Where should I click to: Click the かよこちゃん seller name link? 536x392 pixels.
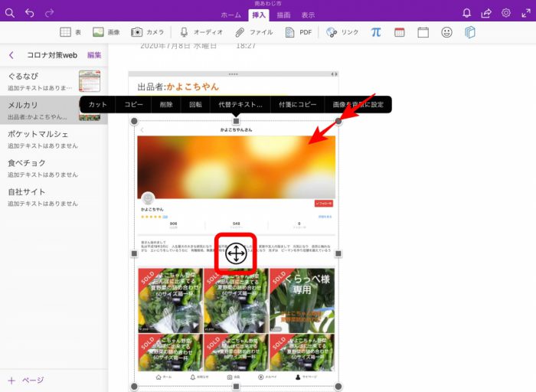[x=193, y=87]
